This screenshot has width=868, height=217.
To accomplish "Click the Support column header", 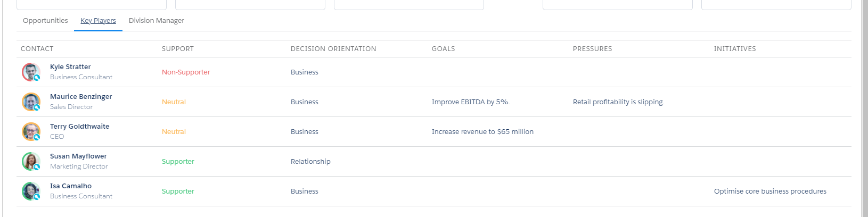I will click(x=178, y=49).
